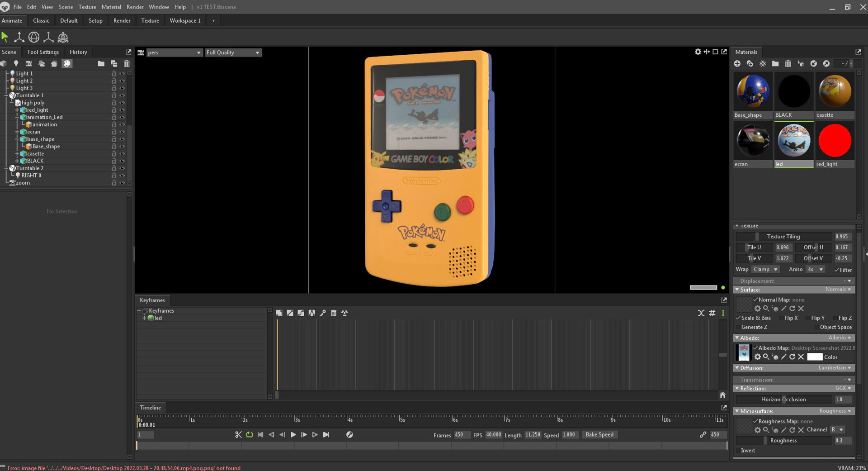Viewport: 868px width, 471px height.
Task: Open the History tab
Action: [78, 52]
